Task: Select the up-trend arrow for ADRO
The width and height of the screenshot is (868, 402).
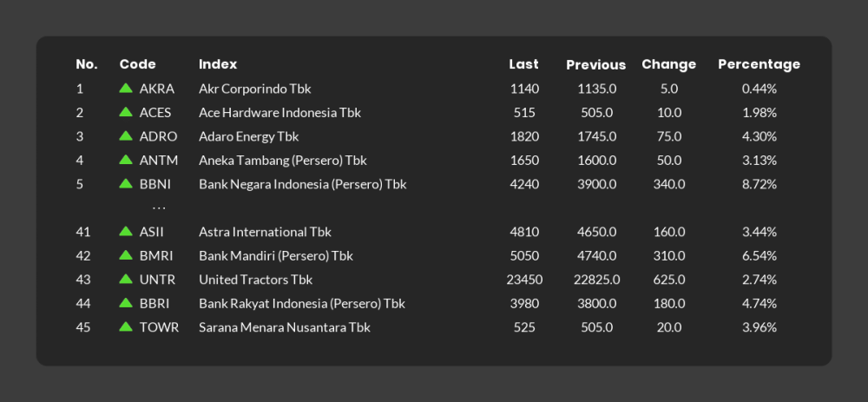Action: click(126, 135)
